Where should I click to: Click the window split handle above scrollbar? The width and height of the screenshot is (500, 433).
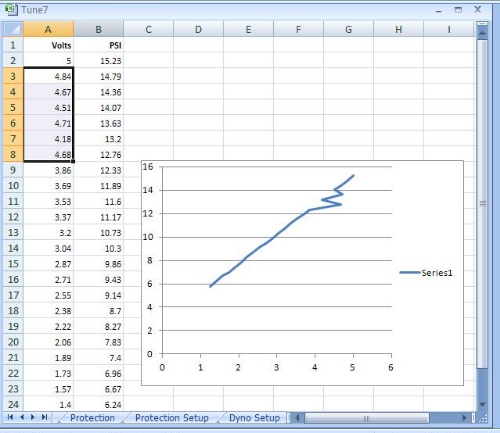point(482,24)
